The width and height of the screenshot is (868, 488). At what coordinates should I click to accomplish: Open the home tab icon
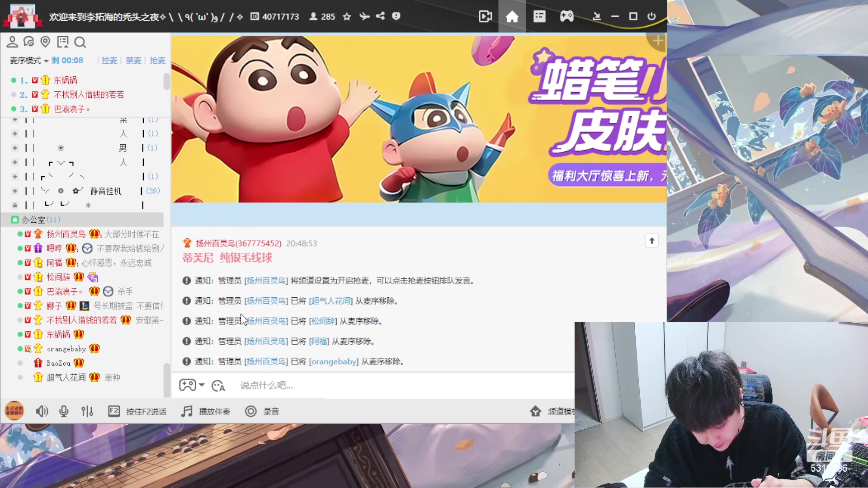pyautogui.click(x=512, y=17)
